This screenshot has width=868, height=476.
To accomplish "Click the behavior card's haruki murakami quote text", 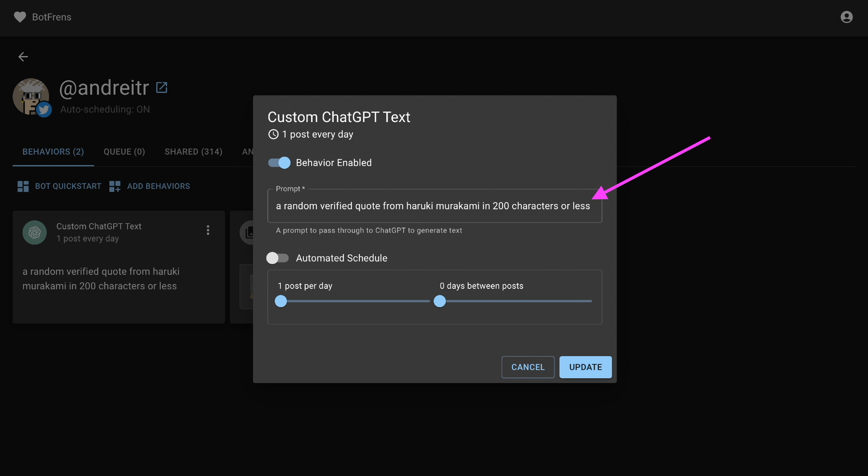I will pos(101,279).
